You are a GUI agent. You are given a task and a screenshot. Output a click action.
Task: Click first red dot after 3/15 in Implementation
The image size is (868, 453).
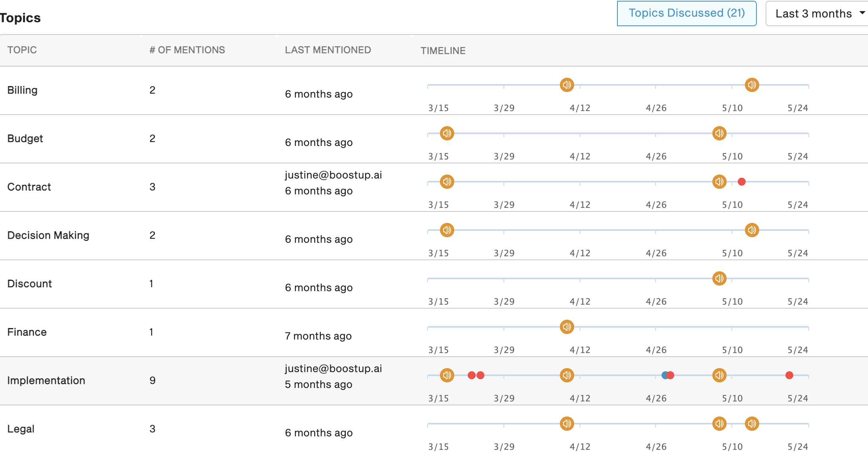(471, 375)
